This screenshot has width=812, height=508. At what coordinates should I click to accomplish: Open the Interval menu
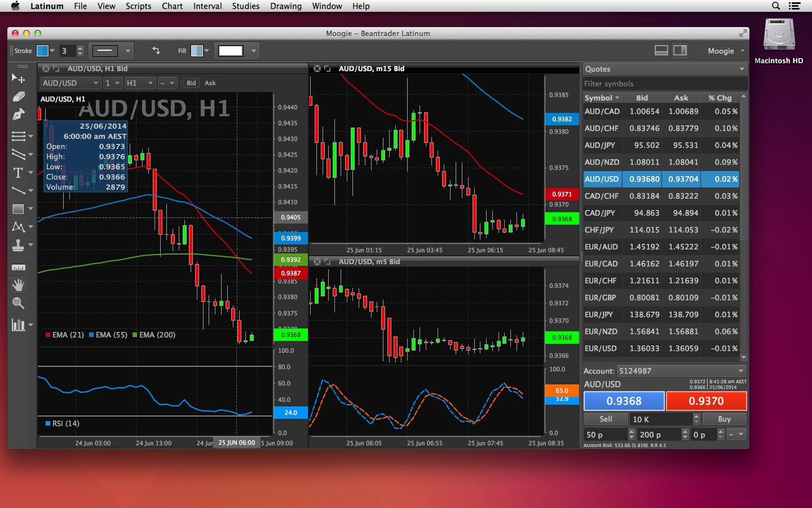[208, 6]
